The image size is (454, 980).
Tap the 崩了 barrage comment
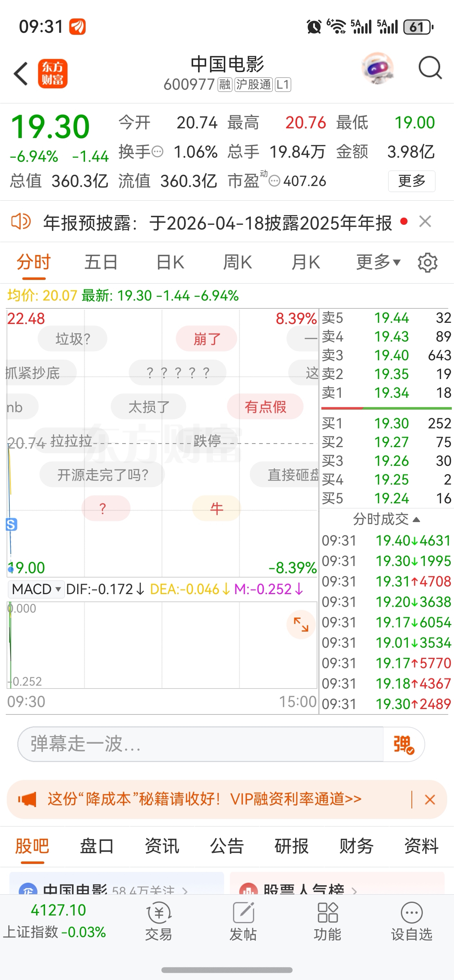(x=206, y=339)
